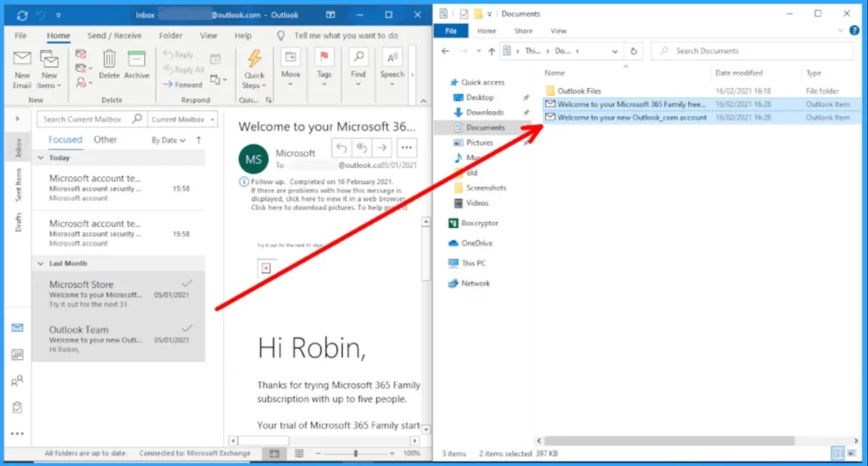Screen dimensions: 868x466
Task: Open the Speech read aloud menu
Action: click(x=392, y=69)
